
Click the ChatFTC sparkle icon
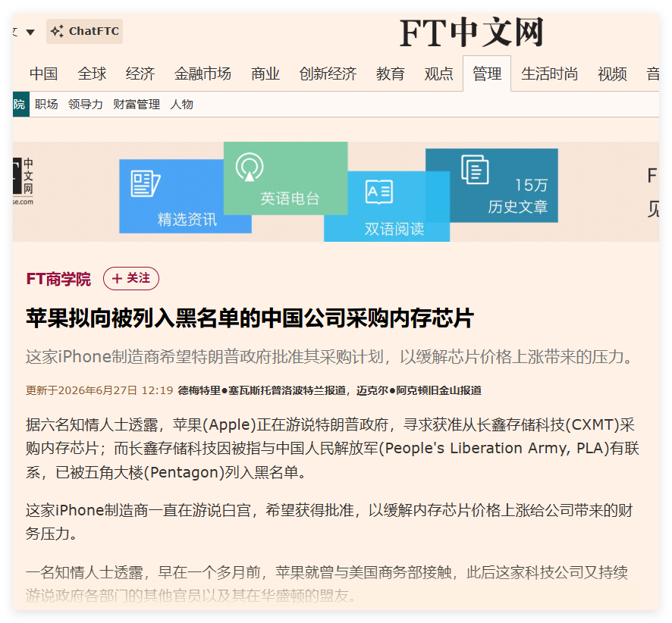(57, 31)
